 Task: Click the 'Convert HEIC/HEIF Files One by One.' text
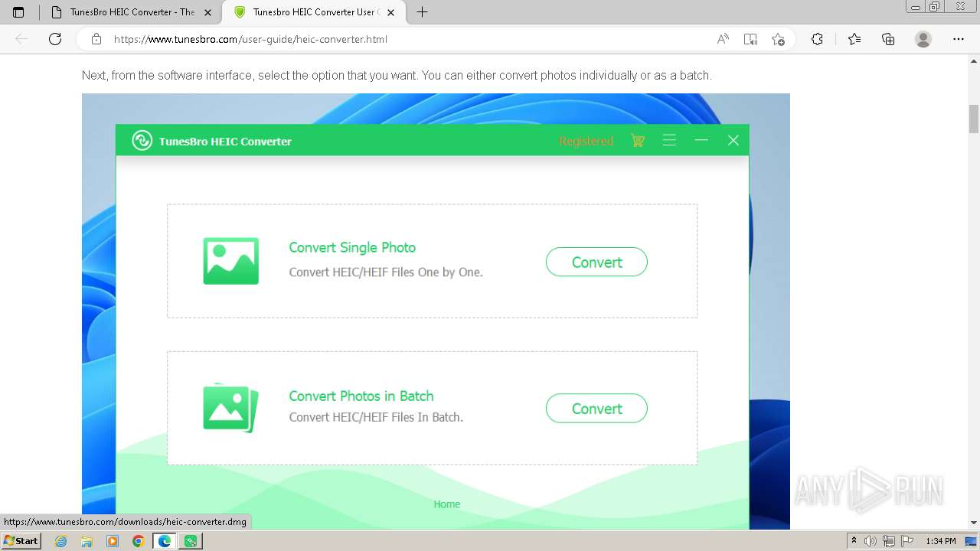point(386,272)
